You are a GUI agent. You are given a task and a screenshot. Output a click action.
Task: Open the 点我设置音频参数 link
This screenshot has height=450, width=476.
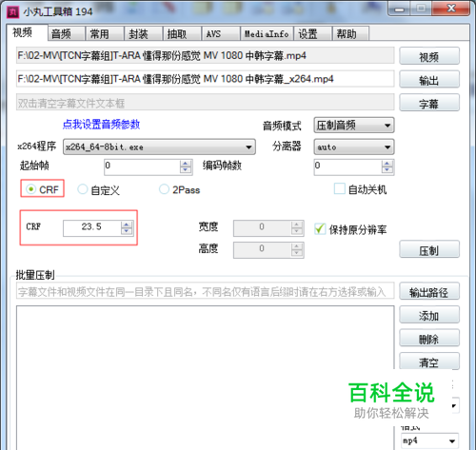(101, 125)
